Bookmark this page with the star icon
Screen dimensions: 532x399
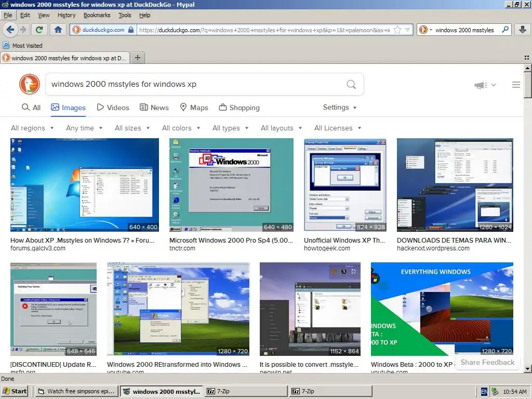click(x=397, y=30)
